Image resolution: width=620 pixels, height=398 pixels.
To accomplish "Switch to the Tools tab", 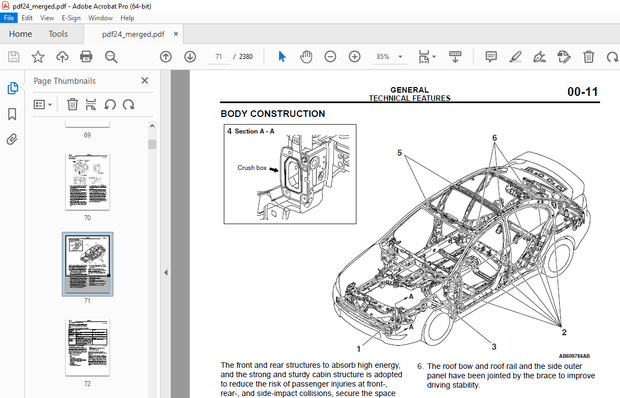I will pos(58,34).
